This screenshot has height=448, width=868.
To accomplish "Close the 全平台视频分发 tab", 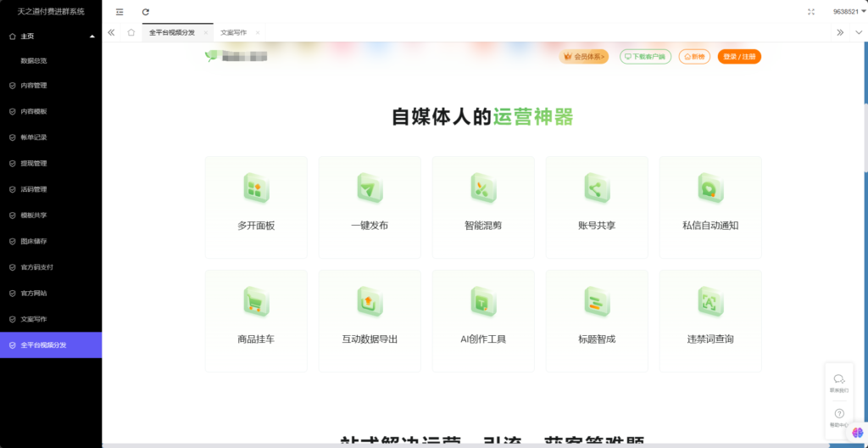I will click(x=205, y=33).
